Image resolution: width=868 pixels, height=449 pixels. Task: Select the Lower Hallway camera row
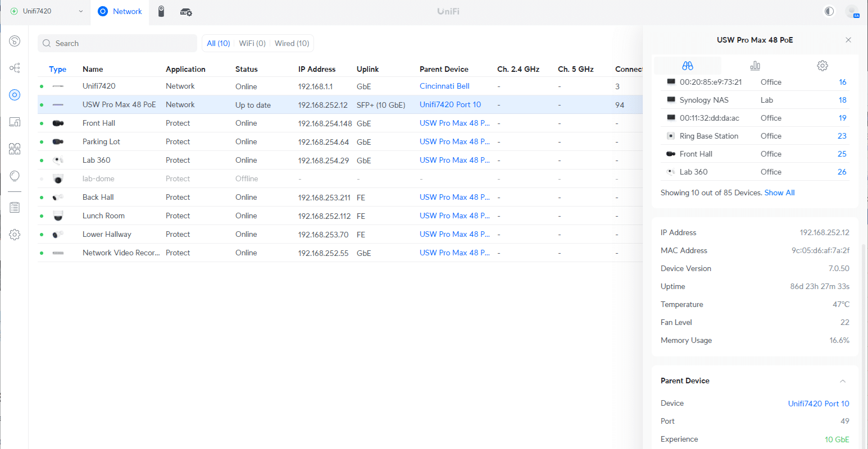coord(340,234)
